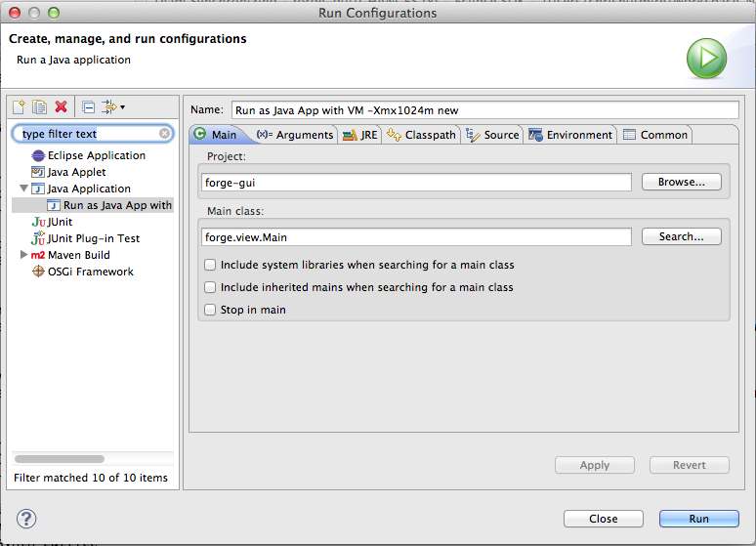This screenshot has width=756, height=546.
Task: Toggle the Stop in main checkbox
Action: 210,310
